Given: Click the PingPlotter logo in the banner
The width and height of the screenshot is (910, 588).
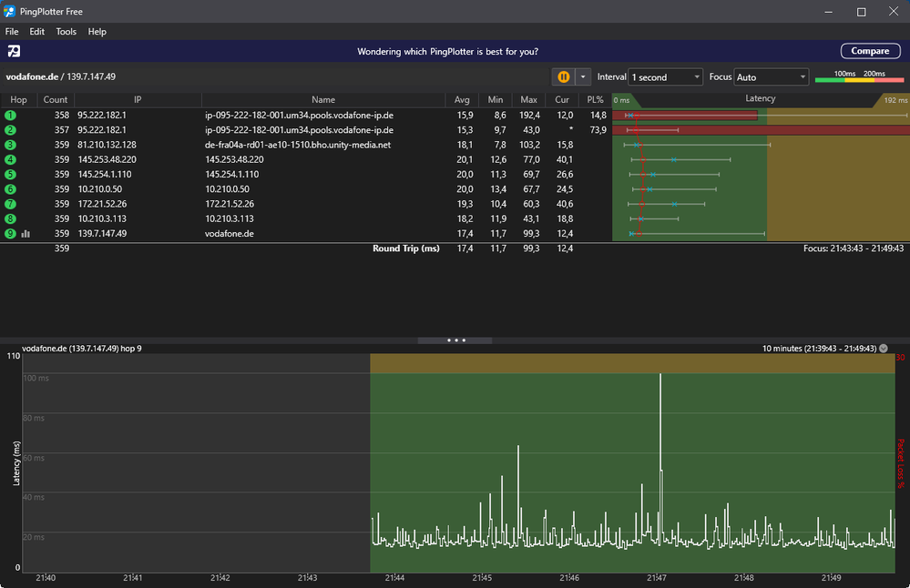Looking at the screenshot, I should coord(14,51).
